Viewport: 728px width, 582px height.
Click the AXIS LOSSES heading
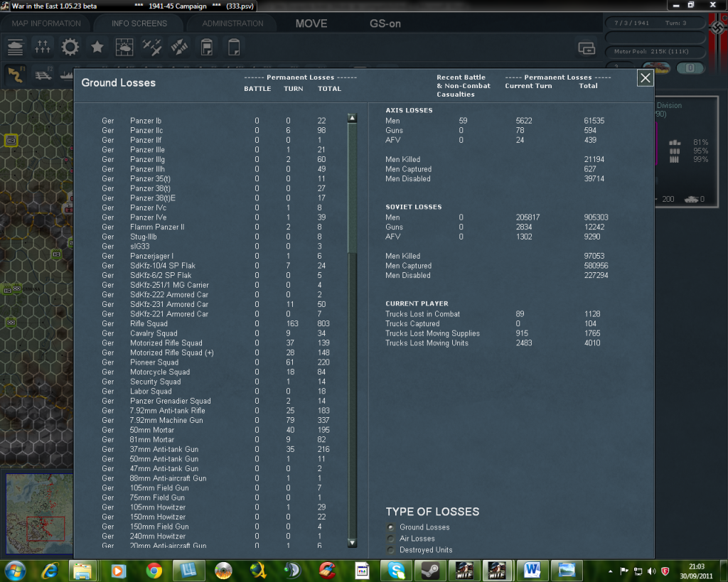point(409,110)
